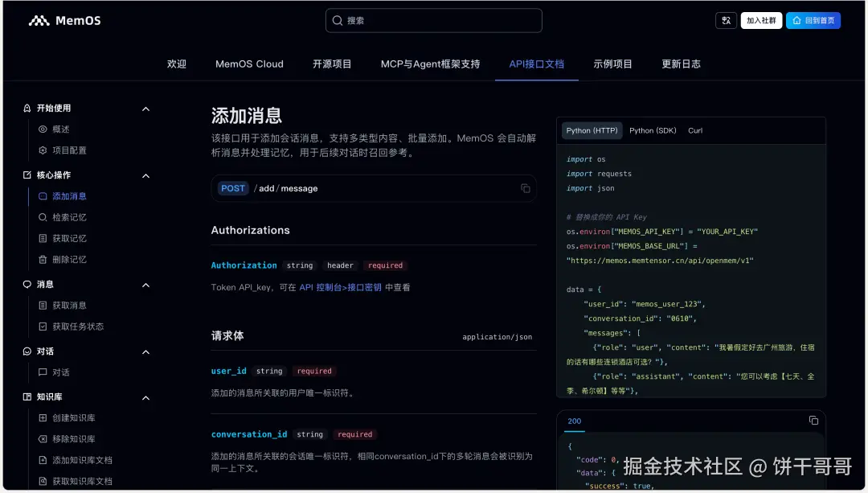Screen dimensions: 868x493
Task: Click the 添加消息 page heading
Action: pos(247,116)
